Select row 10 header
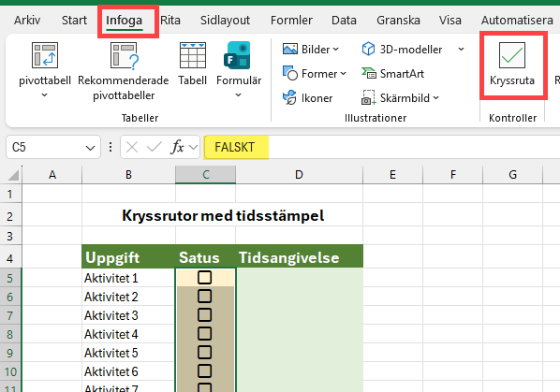This screenshot has width=560, height=392. click(10, 371)
